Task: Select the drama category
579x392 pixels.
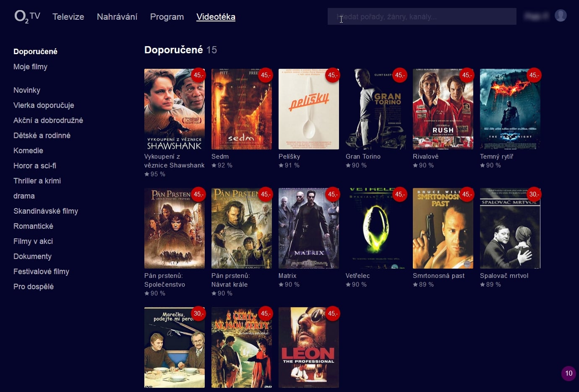Action: tap(24, 196)
